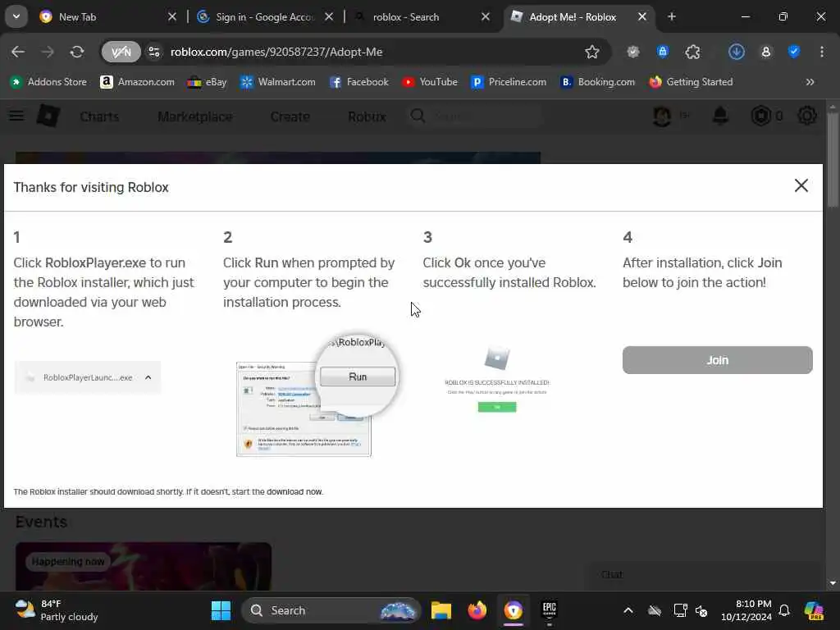Open the browser profile icon
Screen dimensions: 840x630
click(766, 52)
